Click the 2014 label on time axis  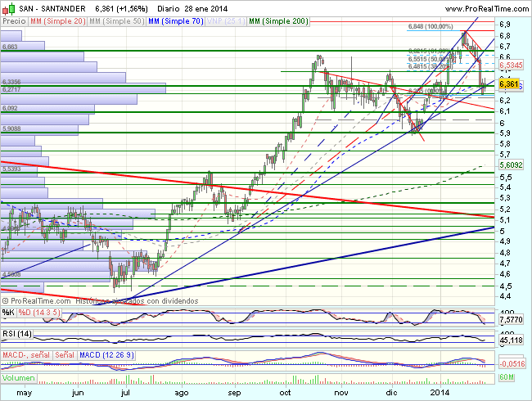(440, 393)
